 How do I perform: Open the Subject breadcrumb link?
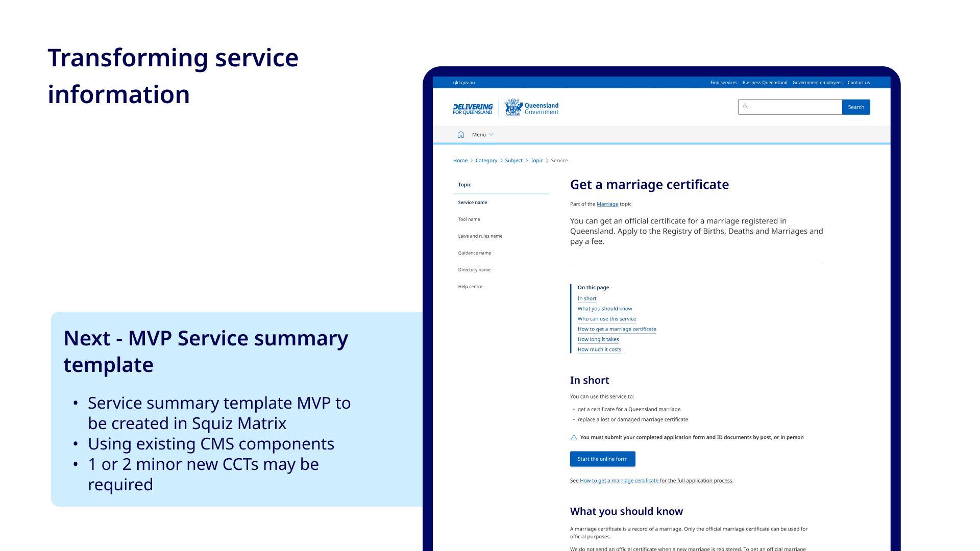tap(513, 161)
